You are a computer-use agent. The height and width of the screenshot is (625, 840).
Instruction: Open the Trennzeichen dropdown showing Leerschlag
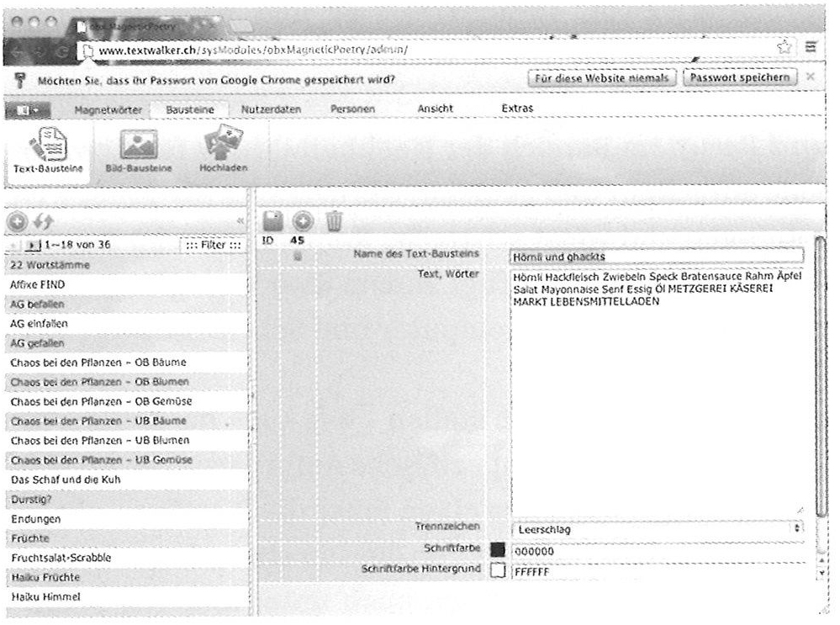pos(657,531)
